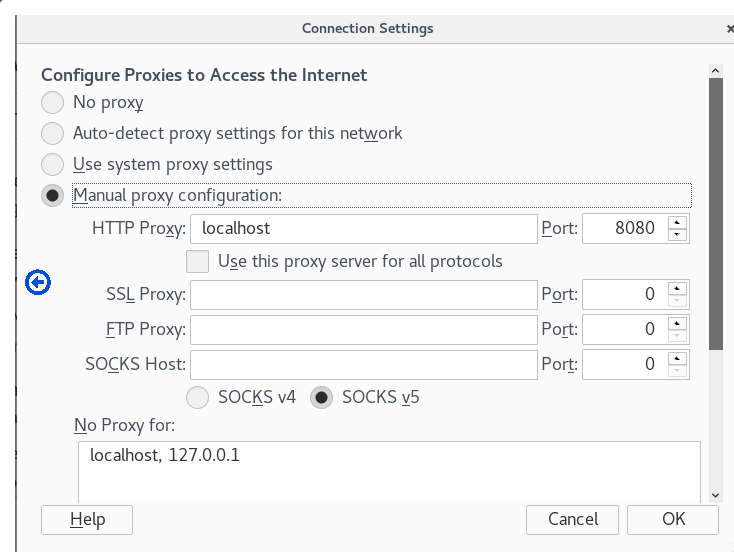Click the scroll up arrow of dialog scrollbar
This screenshot has height=552, width=734.
coord(715,71)
